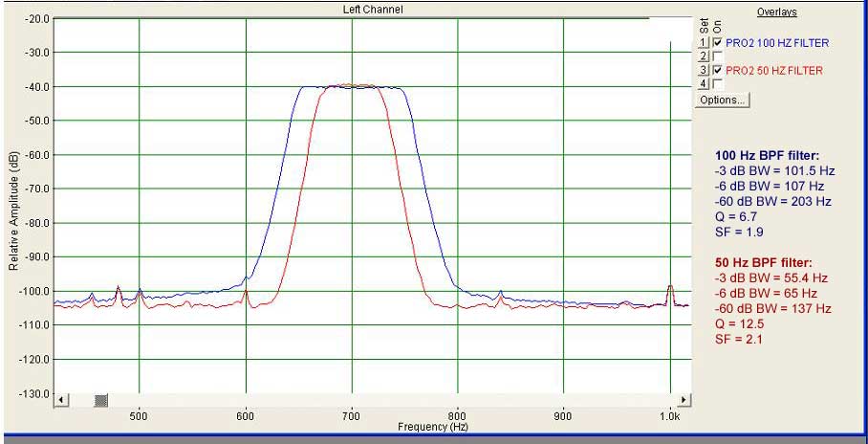This screenshot has height=444, width=868.
Task: Click the PRO2 50 HZ FILTER label
Action: (774, 71)
